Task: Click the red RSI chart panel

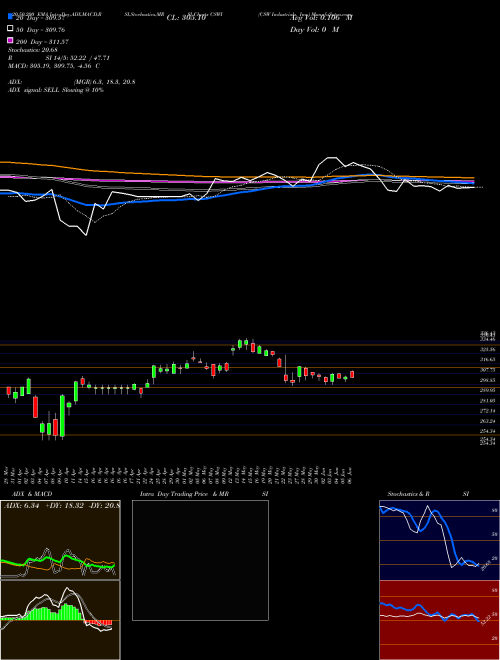Action: click(439, 620)
